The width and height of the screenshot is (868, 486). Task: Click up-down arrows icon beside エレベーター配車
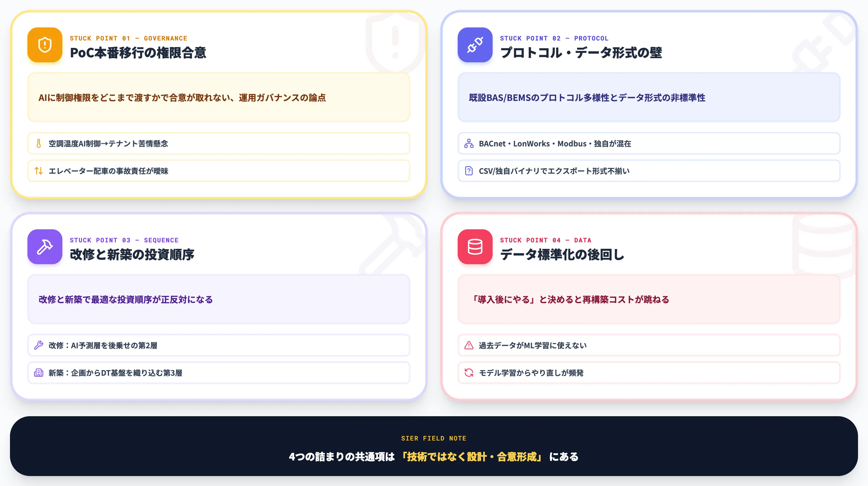(x=39, y=171)
